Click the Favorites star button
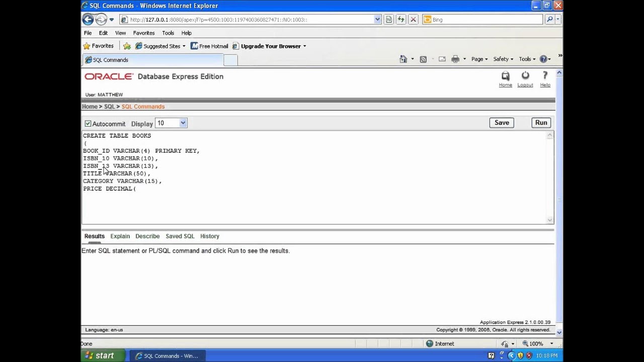 tap(99, 46)
